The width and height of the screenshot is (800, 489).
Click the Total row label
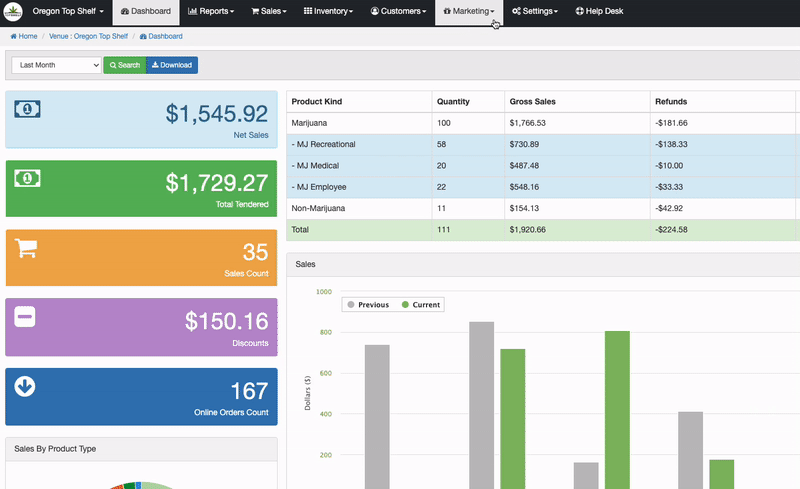[x=300, y=230]
